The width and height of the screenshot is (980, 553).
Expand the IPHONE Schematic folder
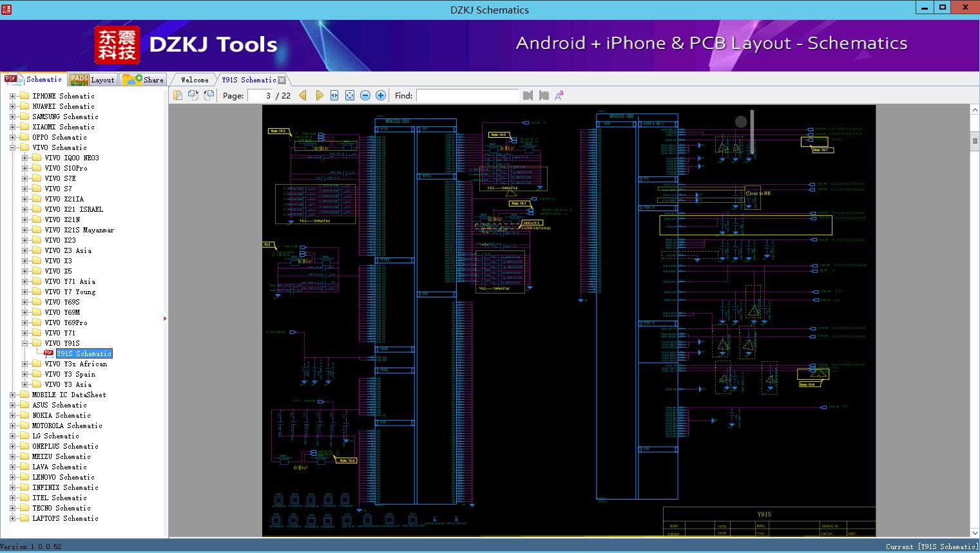[x=12, y=96]
